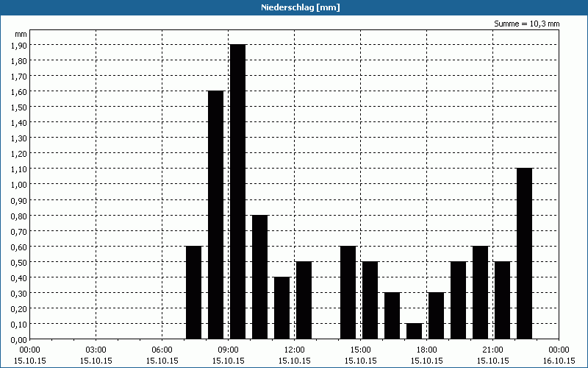Click the 1,40 y-axis label
588x368 pixels.
(x=20, y=122)
